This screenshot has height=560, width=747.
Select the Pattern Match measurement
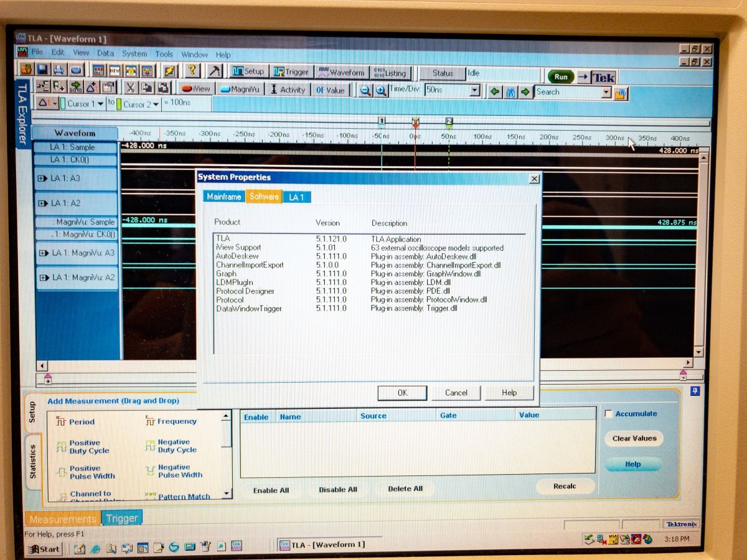(178, 497)
